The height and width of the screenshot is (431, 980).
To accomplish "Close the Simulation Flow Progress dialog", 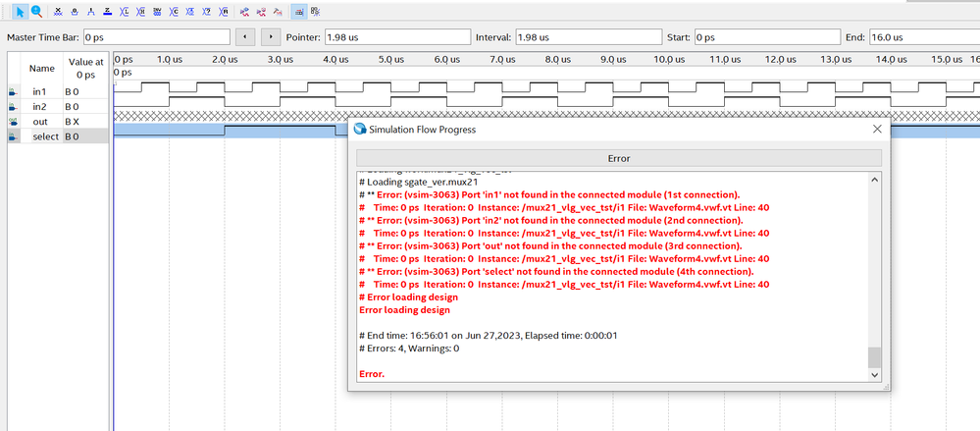I will [x=877, y=129].
